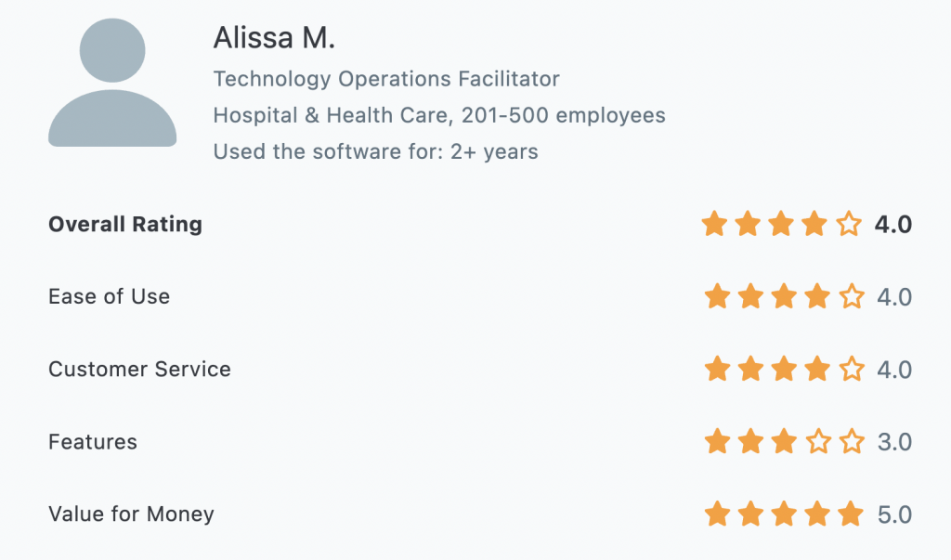The width and height of the screenshot is (951, 560).
Task: Click the Overall Rating 4.0 score value
Action: [893, 225]
